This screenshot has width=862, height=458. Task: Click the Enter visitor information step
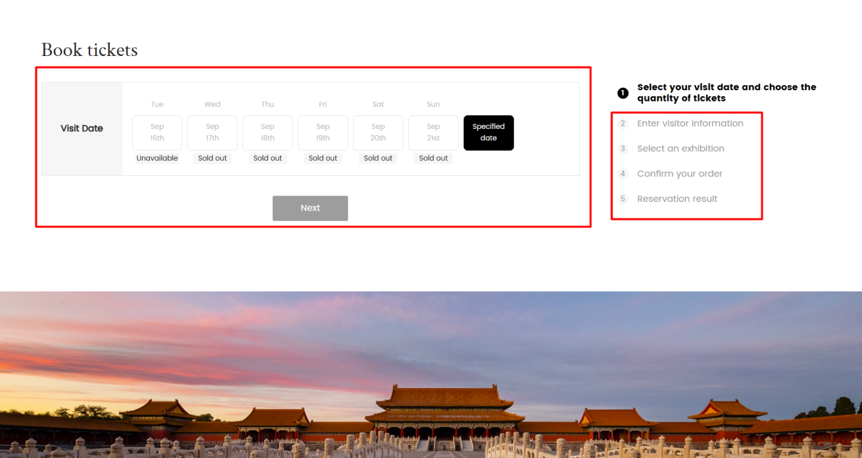pyautogui.click(x=690, y=124)
